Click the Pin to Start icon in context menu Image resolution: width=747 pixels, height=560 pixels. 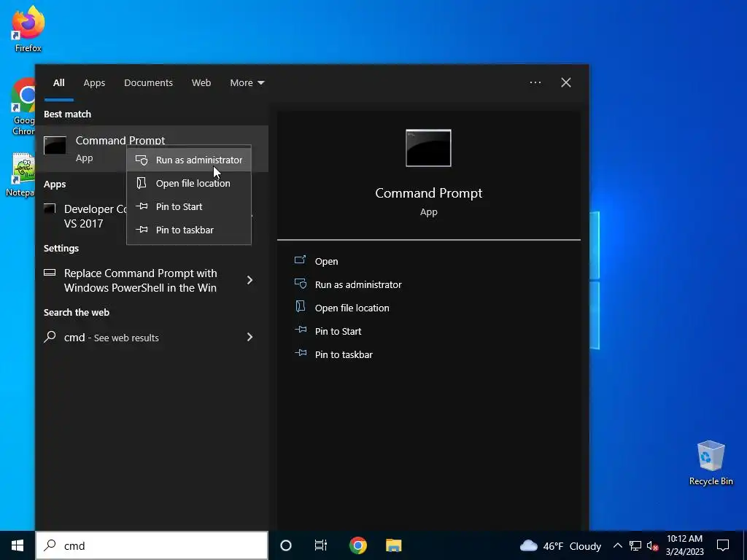[x=142, y=206]
